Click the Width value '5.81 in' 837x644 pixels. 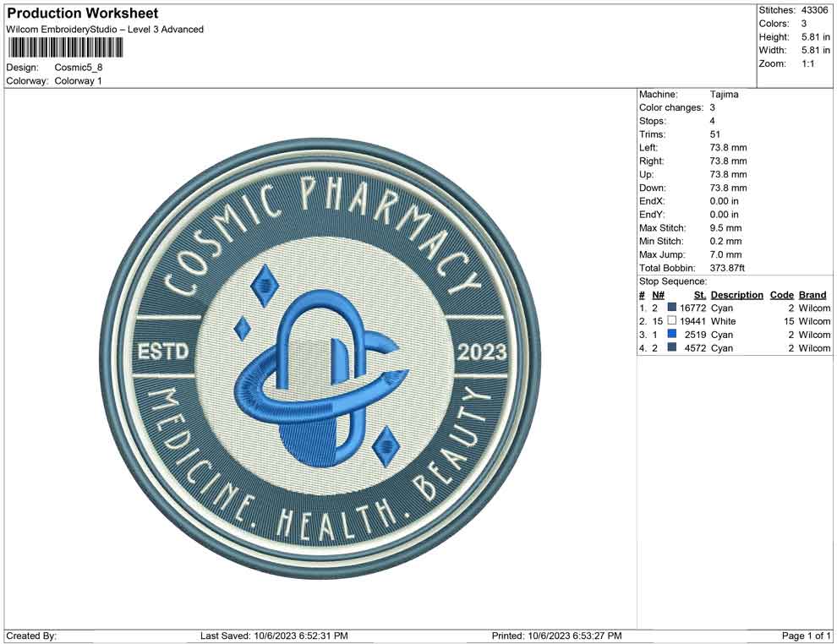(x=816, y=50)
